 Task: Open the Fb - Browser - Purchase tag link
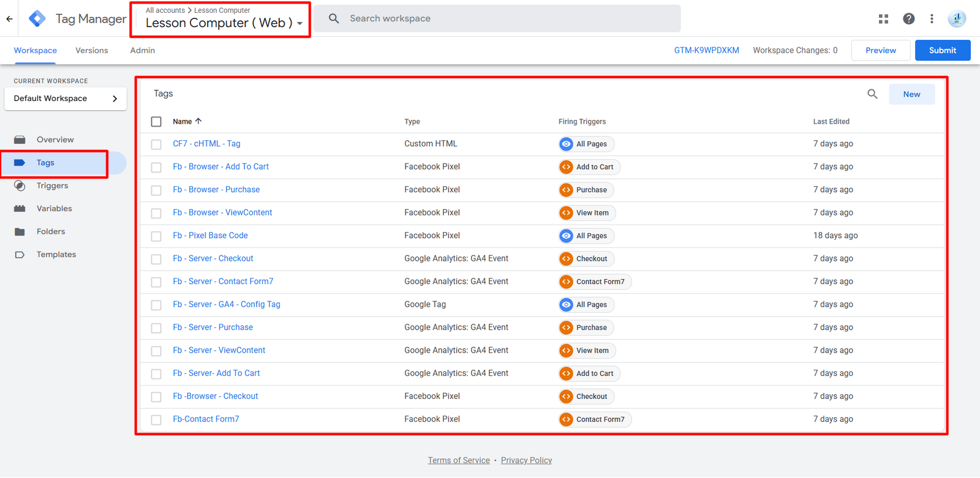click(216, 190)
